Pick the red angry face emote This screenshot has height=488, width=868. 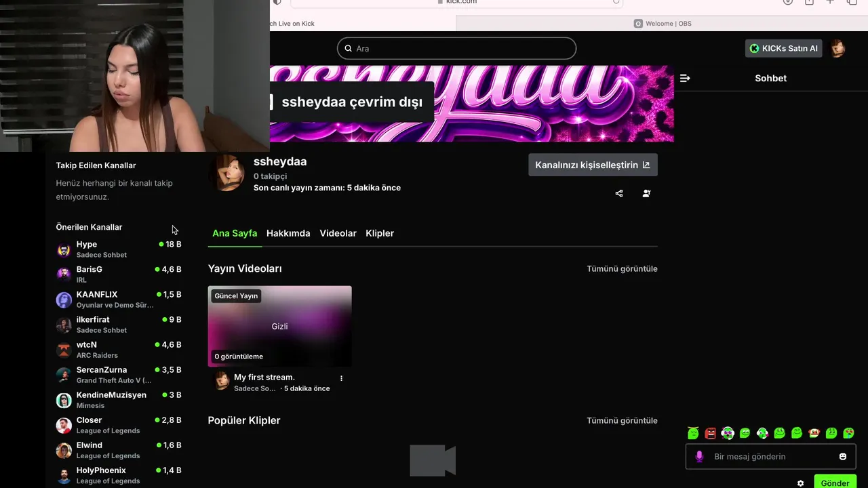(x=710, y=432)
